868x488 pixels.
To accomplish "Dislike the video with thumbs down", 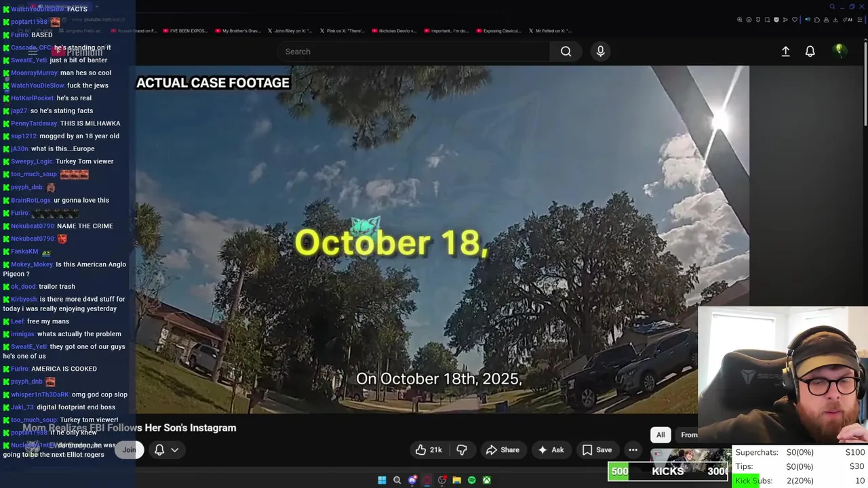I will 462,449.
